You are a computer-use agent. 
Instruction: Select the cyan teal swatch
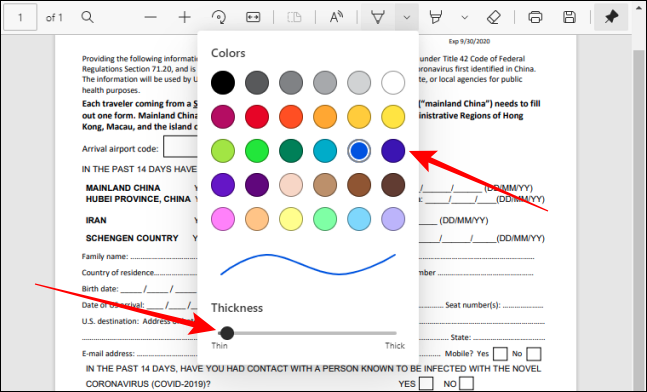(x=325, y=151)
